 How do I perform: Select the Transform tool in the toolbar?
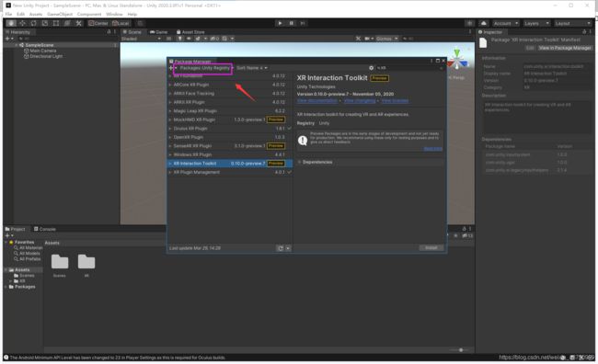pos(67,23)
